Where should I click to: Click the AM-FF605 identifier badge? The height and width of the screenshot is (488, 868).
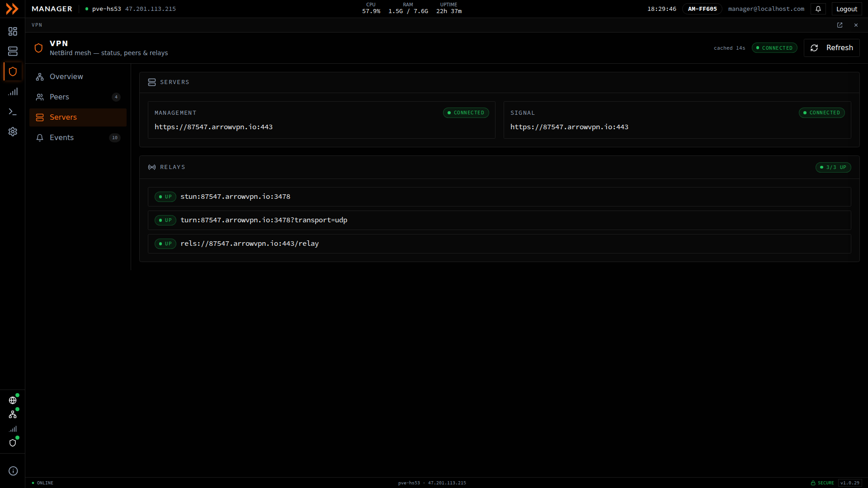point(702,9)
